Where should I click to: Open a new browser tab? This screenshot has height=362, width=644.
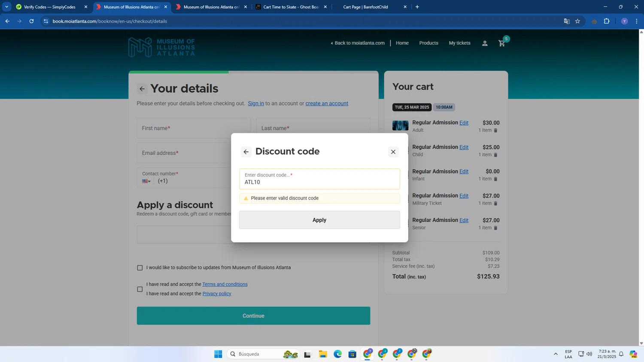coord(417,7)
